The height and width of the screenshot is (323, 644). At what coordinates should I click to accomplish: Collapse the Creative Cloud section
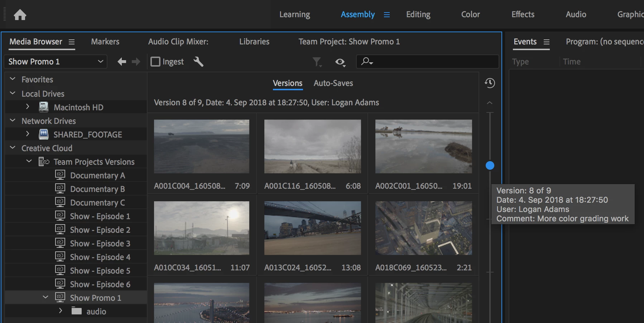[x=13, y=148]
